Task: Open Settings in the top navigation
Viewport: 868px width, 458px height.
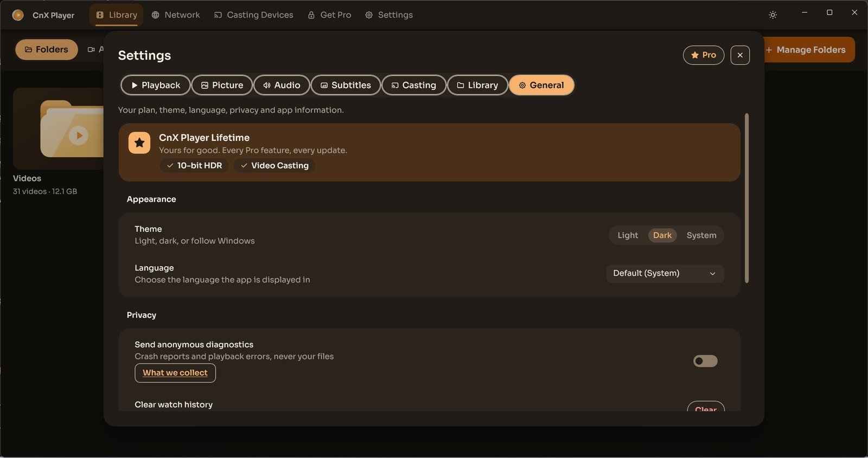Action: (389, 15)
